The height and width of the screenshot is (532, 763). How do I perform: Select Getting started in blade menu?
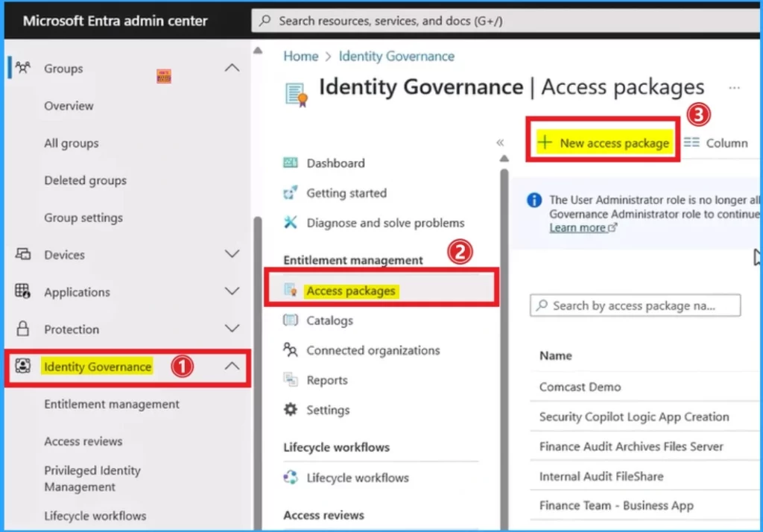pyautogui.click(x=346, y=193)
